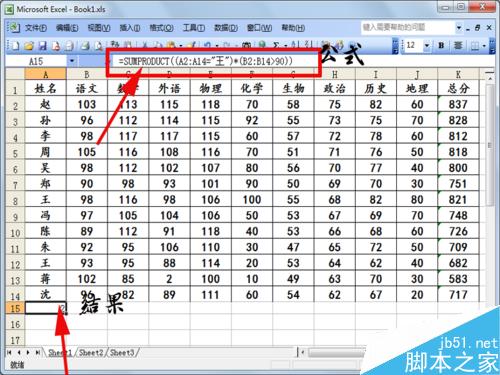
Task: Click the cell with total 837
Action: (459, 104)
